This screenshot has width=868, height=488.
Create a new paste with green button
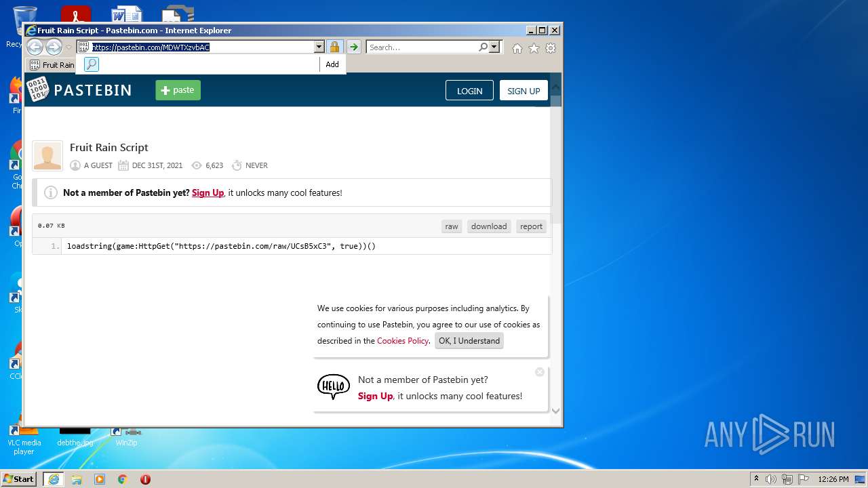[178, 90]
